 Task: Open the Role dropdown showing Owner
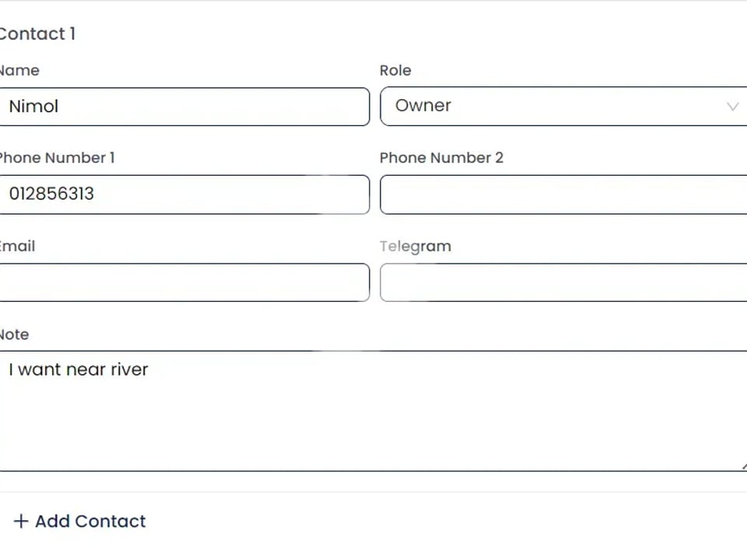point(560,107)
